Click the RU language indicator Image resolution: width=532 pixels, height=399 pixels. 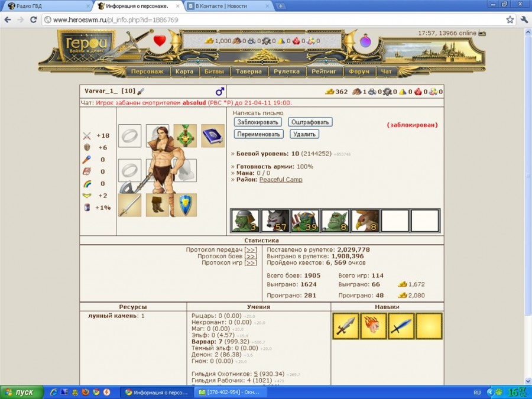[477, 392]
